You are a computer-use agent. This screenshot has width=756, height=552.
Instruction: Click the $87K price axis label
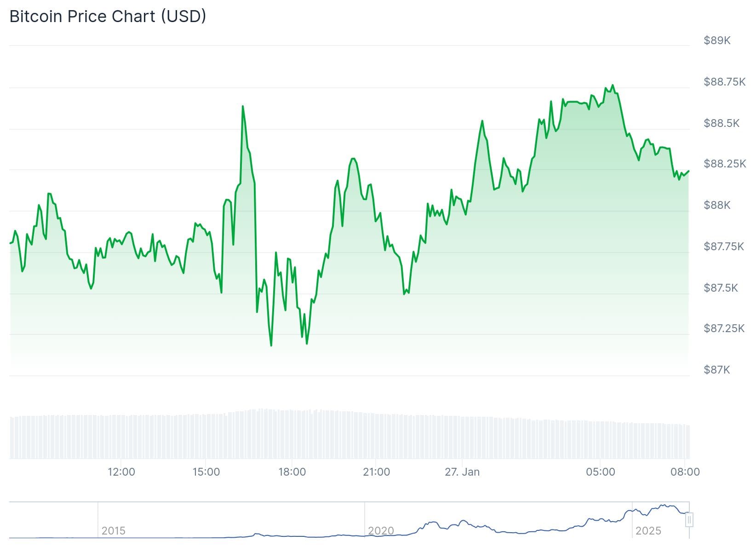[716, 369]
